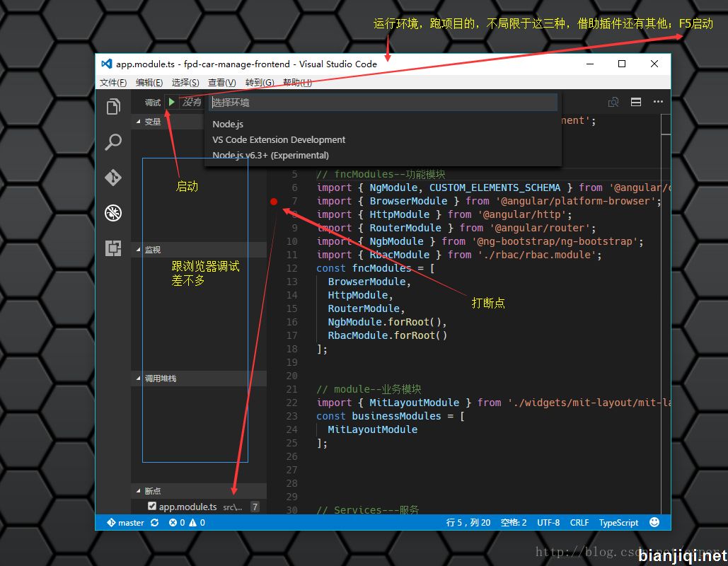Change indentation via 空格: 2
This screenshot has width=728, height=566.
pos(514,523)
